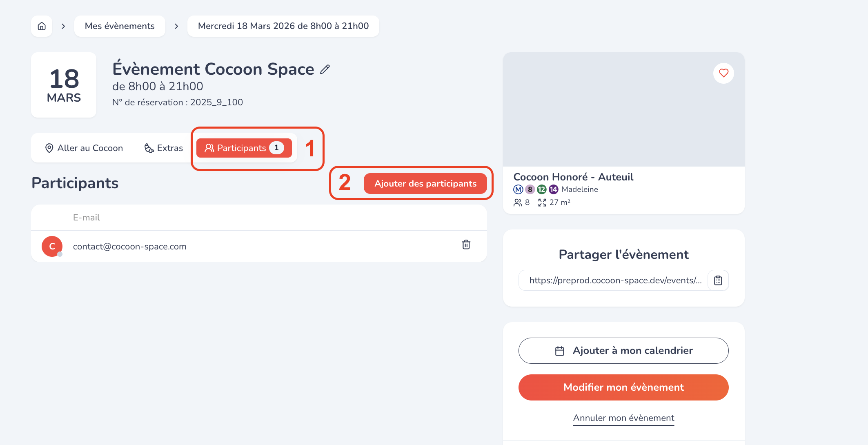868x445 pixels.
Task: Select the Participants tab
Action: point(244,148)
